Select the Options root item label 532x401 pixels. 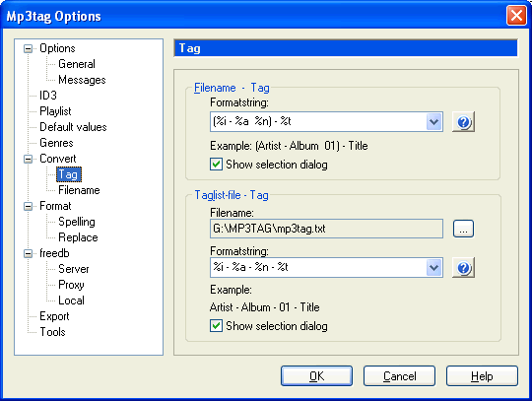pyautogui.click(x=57, y=48)
